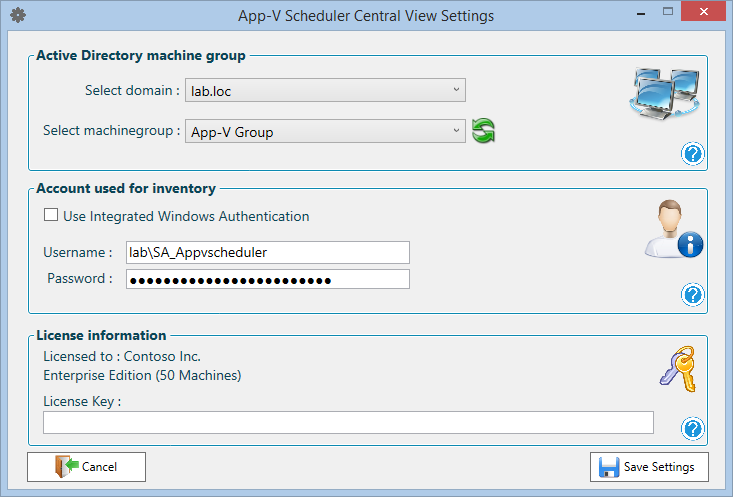The height and width of the screenshot is (497, 733).
Task: Enable Use Integrated Windows Authentication checkbox
Action: (51, 216)
